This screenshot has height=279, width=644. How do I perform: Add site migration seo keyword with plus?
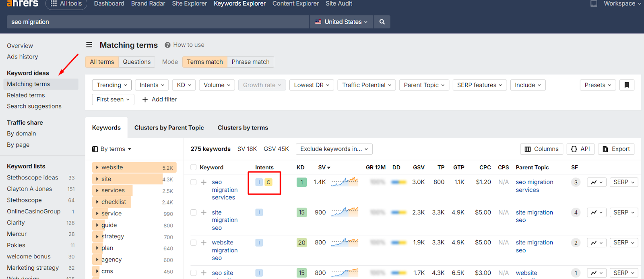[204, 212]
